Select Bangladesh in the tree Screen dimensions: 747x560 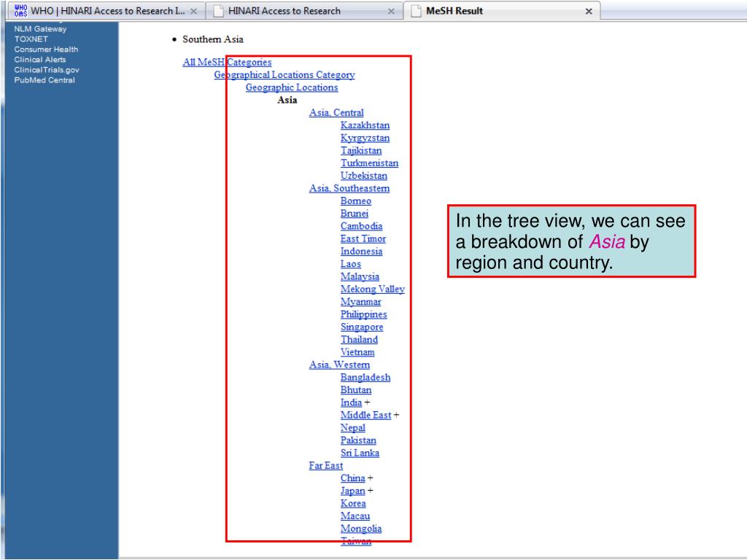click(365, 378)
